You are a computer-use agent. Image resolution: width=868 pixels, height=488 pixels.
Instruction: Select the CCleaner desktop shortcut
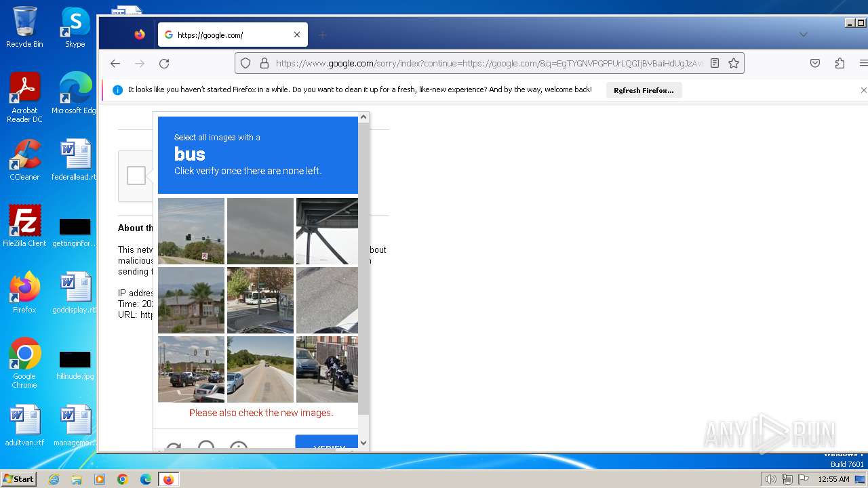click(x=24, y=161)
